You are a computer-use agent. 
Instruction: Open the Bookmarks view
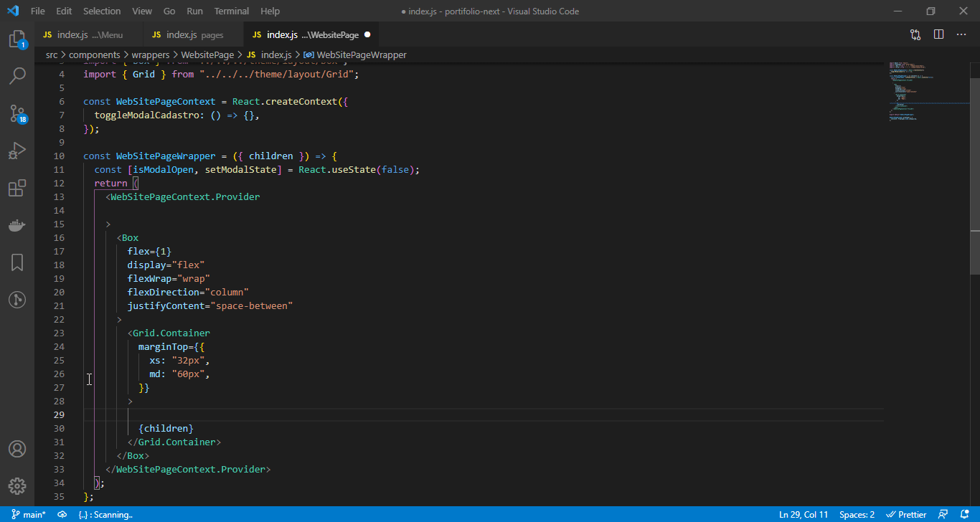(x=17, y=262)
